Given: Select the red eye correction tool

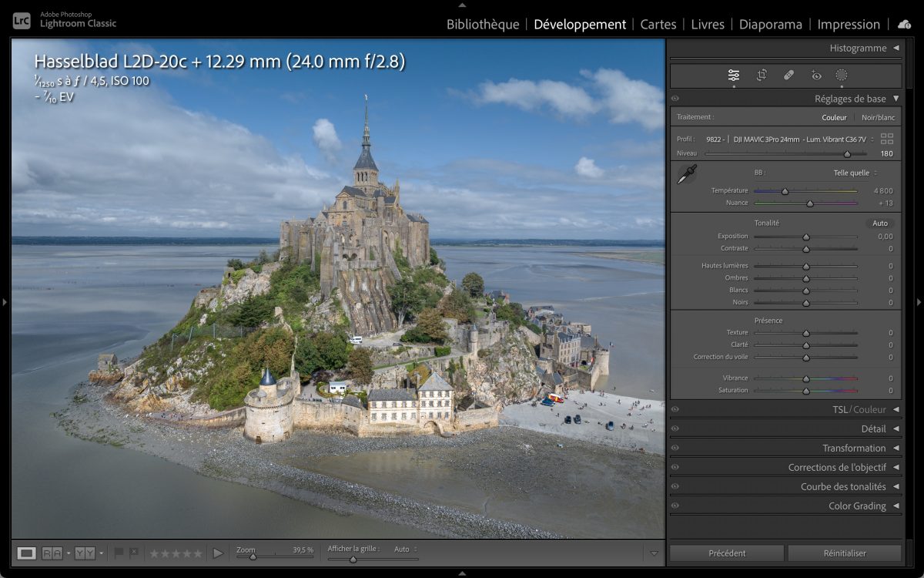Looking at the screenshot, I should point(816,75).
